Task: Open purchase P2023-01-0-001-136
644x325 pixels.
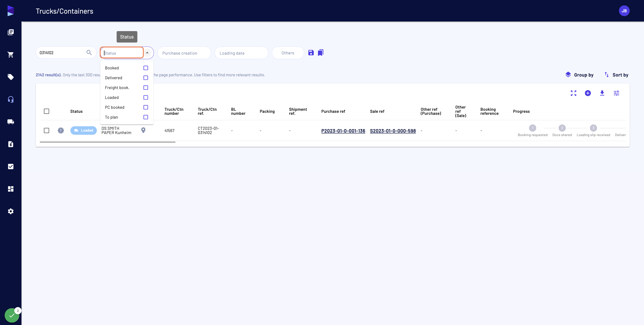Action: pos(343,130)
